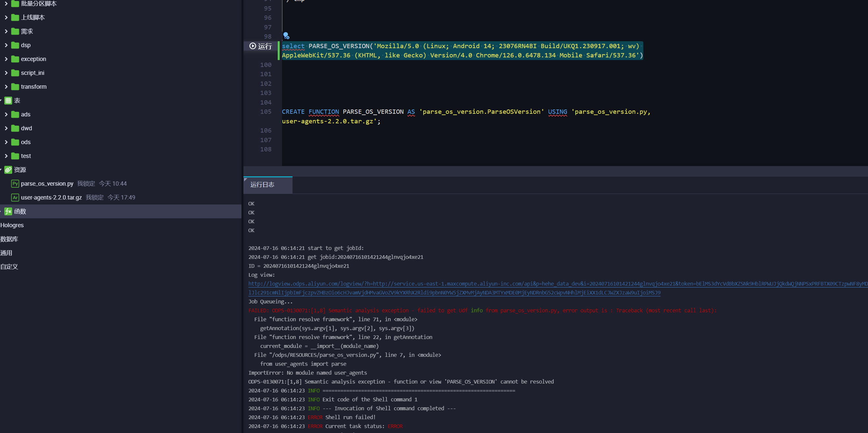Expand the 批量分区脚本 folder chevron
Screen dimensions: 868x433
point(6,4)
